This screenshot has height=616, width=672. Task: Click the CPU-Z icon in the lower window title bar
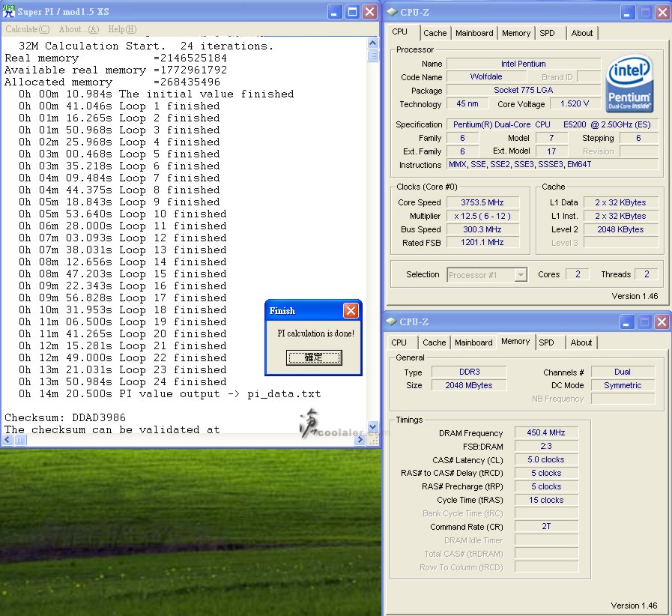pos(391,321)
